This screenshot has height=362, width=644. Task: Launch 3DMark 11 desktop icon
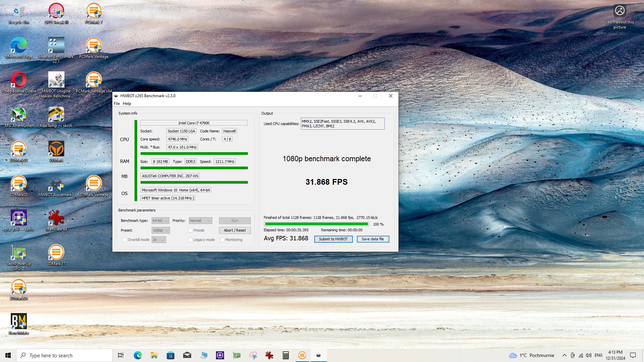click(x=56, y=255)
